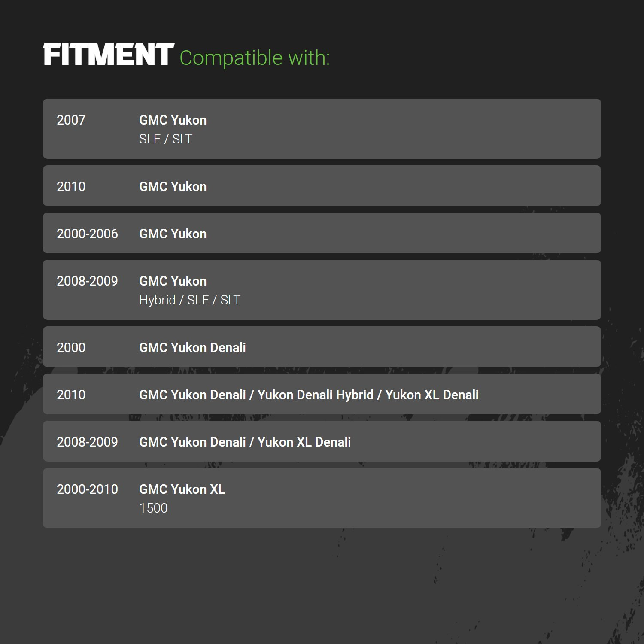Select the 2000-2006 GMC Yukon row
644x644 pixels.
pyautogui.click(x=322, y=233)
